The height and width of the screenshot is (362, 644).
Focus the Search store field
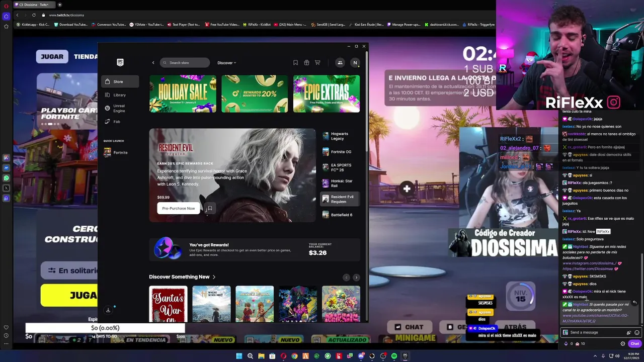tap(185, 63)
